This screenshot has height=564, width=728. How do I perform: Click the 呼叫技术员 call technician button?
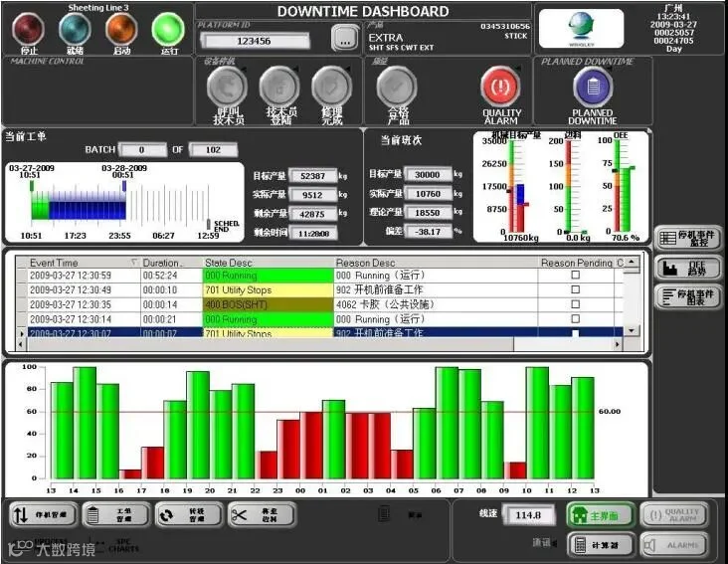pyautogui.click(x=227, y=87)
